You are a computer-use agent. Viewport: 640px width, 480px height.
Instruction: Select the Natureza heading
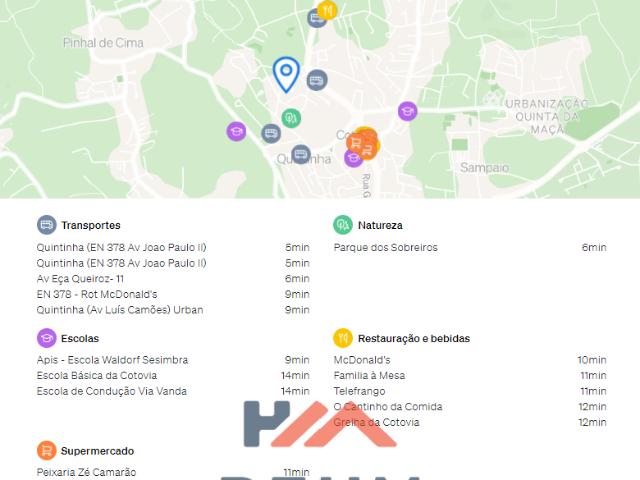click(380, 225)
